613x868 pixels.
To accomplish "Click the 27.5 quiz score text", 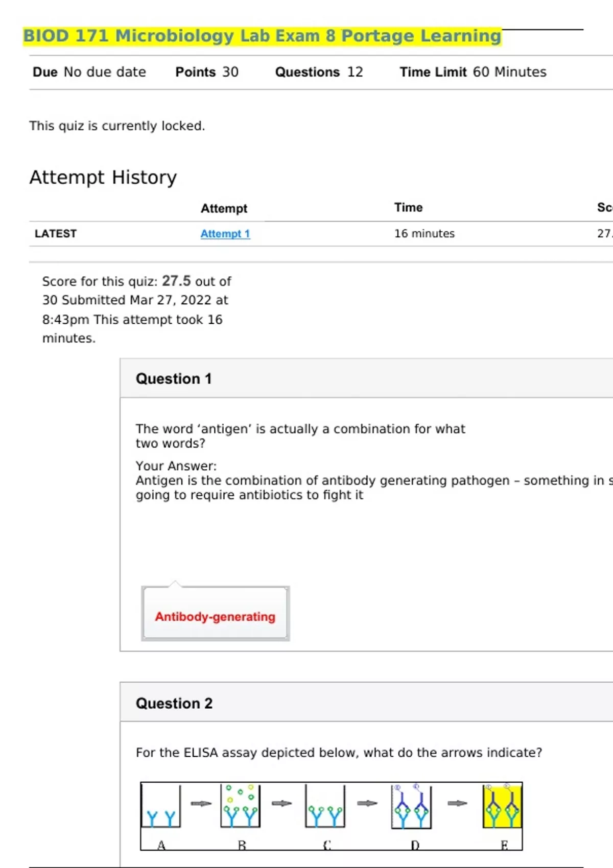I will (x=176, y=281).
